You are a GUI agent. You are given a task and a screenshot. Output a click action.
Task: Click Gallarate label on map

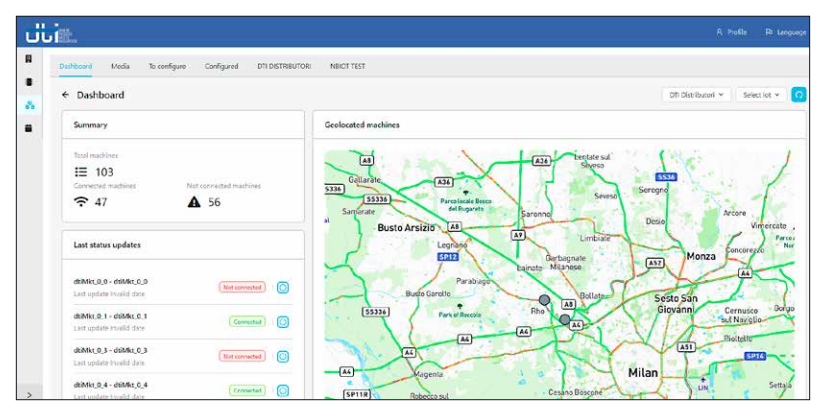click(x=364, y=179)
